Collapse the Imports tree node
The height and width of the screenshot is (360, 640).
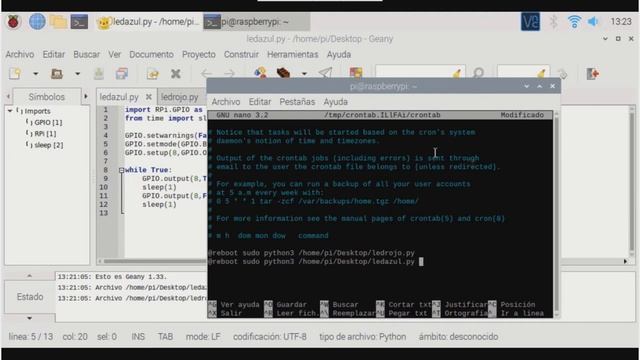10,111
